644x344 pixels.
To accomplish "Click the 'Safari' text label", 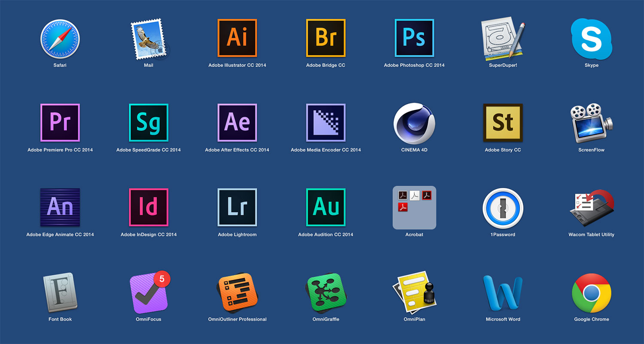I will [x=60, y=65].
